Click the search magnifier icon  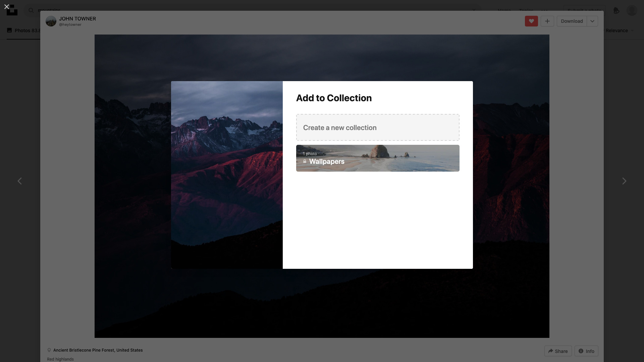coord(31,10)
